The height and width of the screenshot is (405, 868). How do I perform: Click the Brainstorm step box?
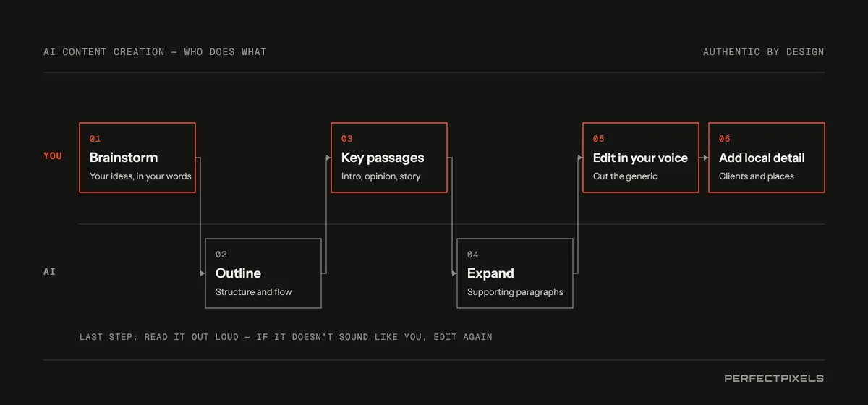(137, 158)
